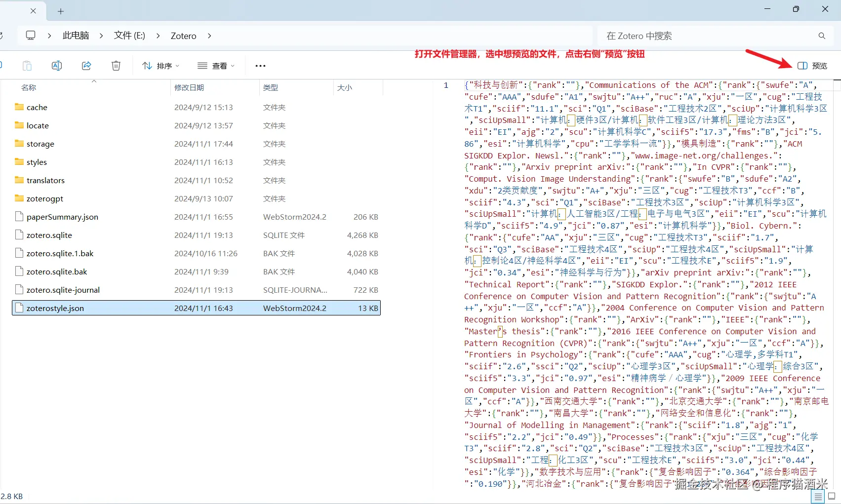Sort by 名称 column header

tap(29, 87)
